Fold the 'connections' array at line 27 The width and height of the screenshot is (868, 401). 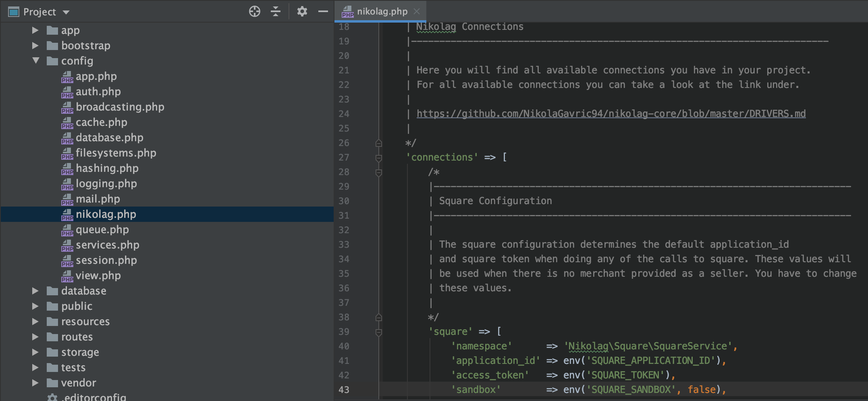[x=379, y=158]
